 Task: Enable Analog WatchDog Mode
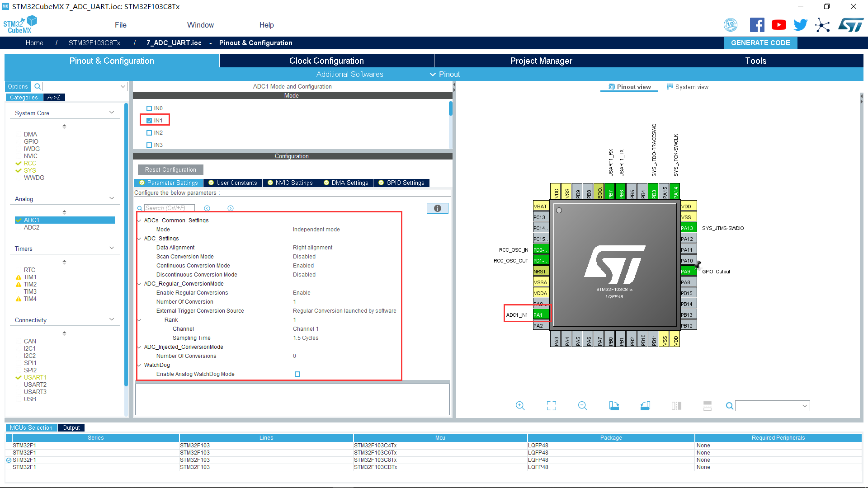(297, 374)
